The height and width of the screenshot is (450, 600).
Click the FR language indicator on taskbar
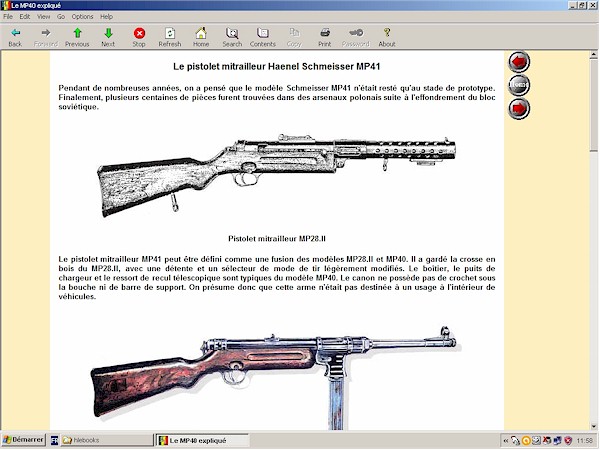tap(54, 440)
